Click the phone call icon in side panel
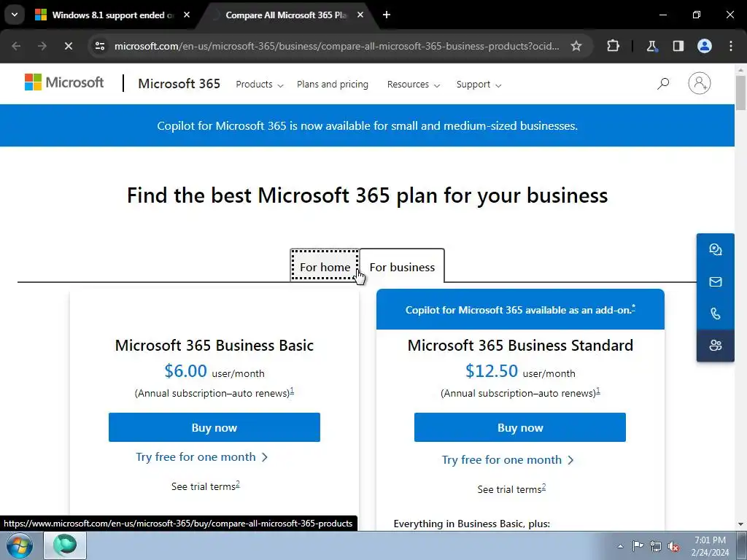This screenshot has height=560, width=747. (715, 314)
